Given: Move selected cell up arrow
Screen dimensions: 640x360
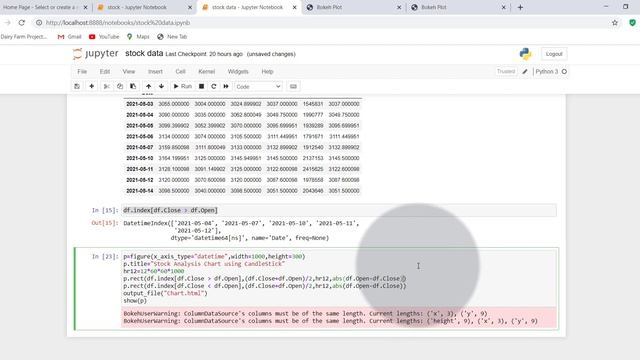Looking at the screenshot, I should pos(149,87).
